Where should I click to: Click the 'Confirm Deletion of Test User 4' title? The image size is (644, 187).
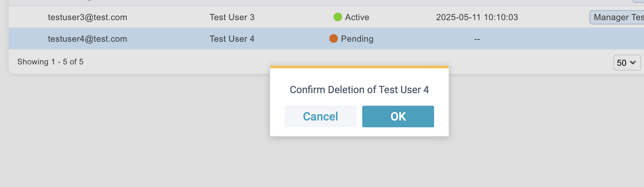pyautogui.click(x=359, y=90)
